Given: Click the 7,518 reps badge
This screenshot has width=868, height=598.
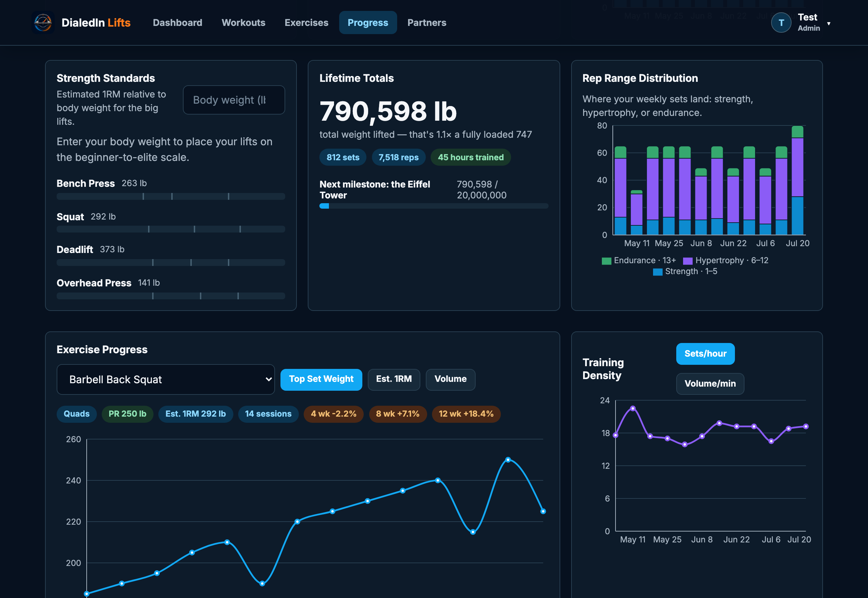Looking at the screenshot, I should 398,157.
